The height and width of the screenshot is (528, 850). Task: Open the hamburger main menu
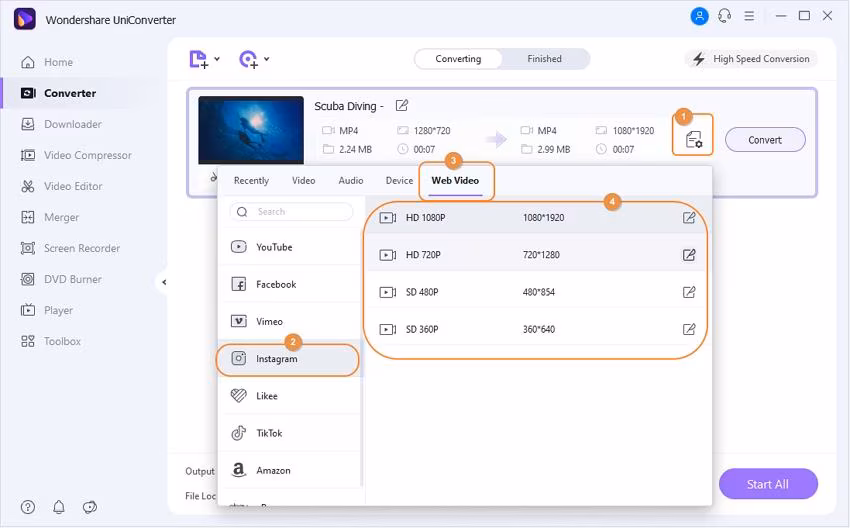[749, 16]
